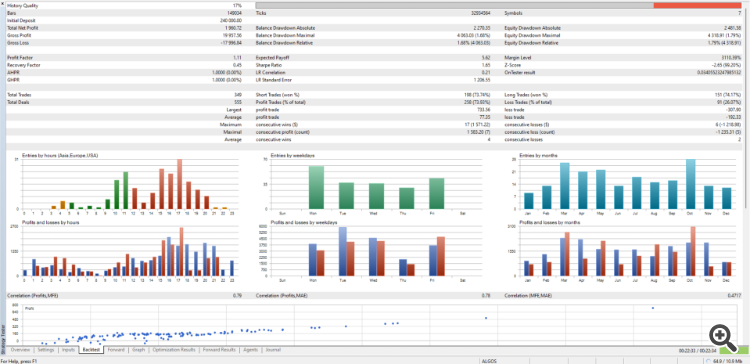The height and width of the screenshot is (364, 750).
Task: Open the Overview tab
Action: point(20,350)
